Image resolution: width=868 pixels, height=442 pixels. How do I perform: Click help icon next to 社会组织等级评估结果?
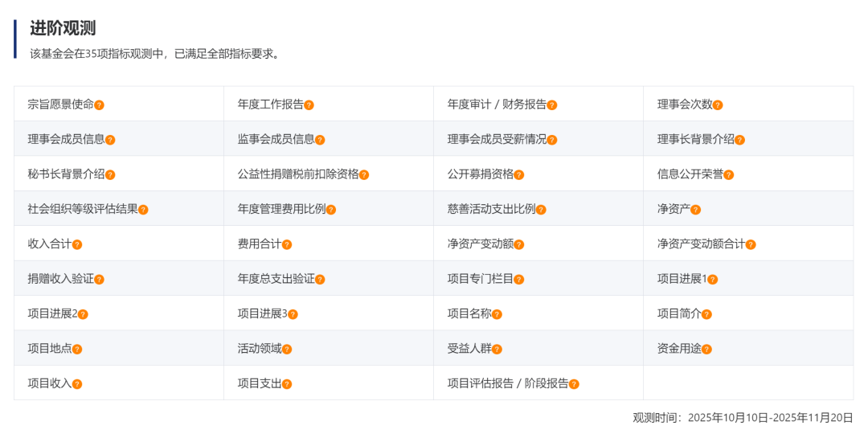tap(143, 210)
